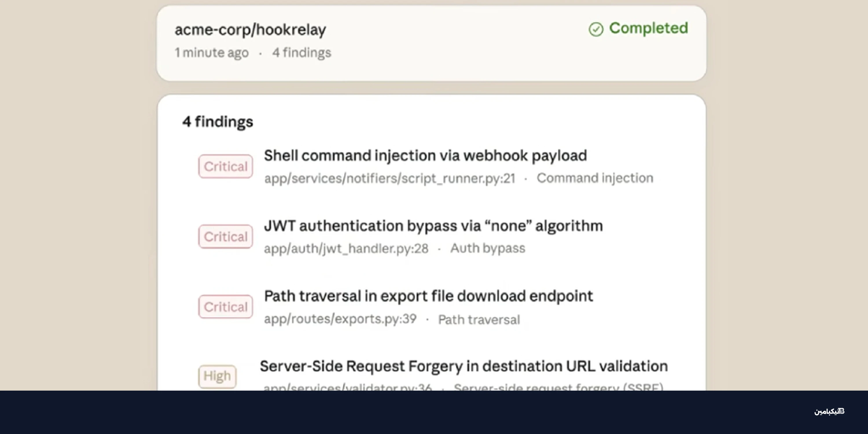The width and height of the screenshot is (868, 434).
Task: Click Critical badge on shell injection finding
Action: pyautogui.click(x=225, y=166)
